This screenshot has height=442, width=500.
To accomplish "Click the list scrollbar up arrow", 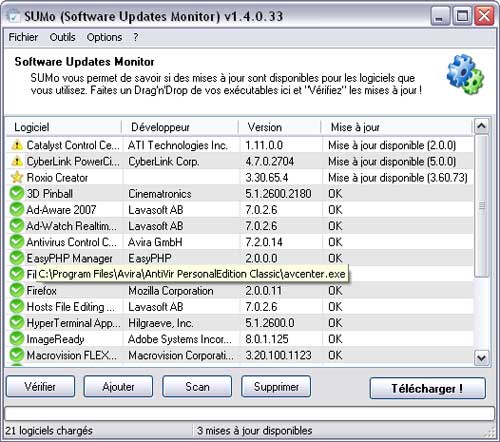I will click(481, 126).
